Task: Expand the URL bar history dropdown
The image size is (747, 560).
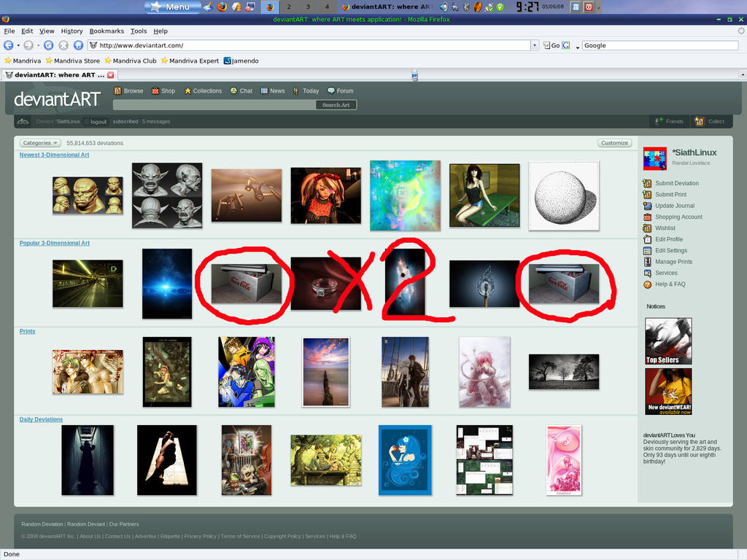Action: [535, 45]
